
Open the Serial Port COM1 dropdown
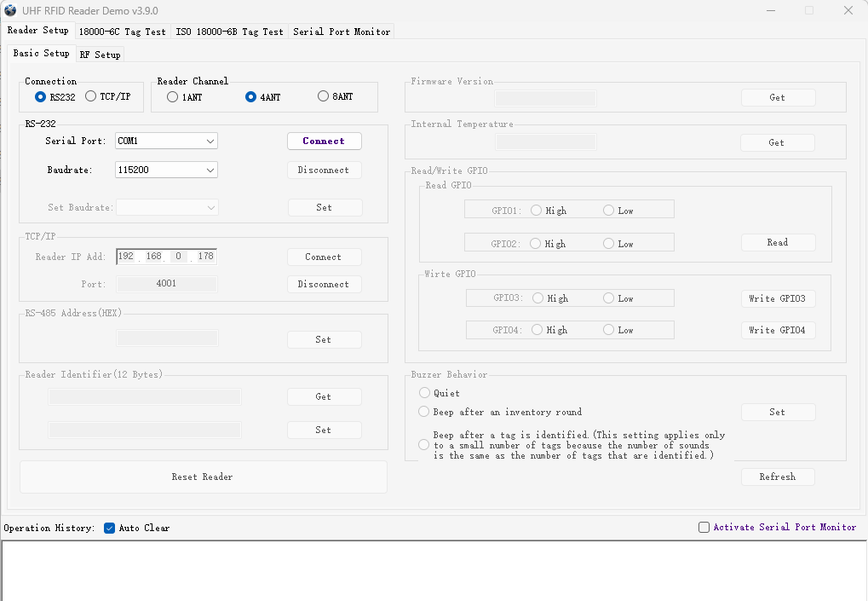(x=166, y=141)
